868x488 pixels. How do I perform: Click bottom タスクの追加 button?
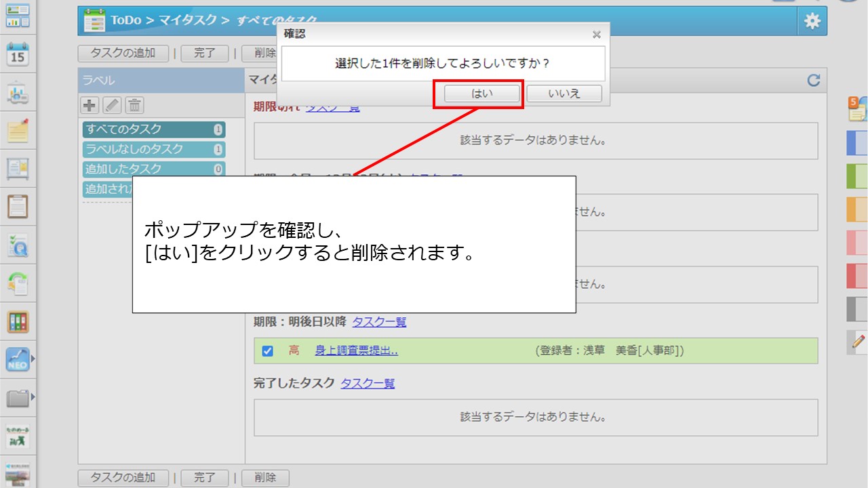pyautogui.click(x=123, y=478)
